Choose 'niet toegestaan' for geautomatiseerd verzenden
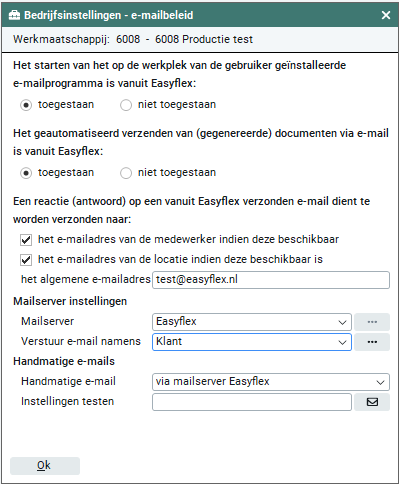 (x=126, y=173)
